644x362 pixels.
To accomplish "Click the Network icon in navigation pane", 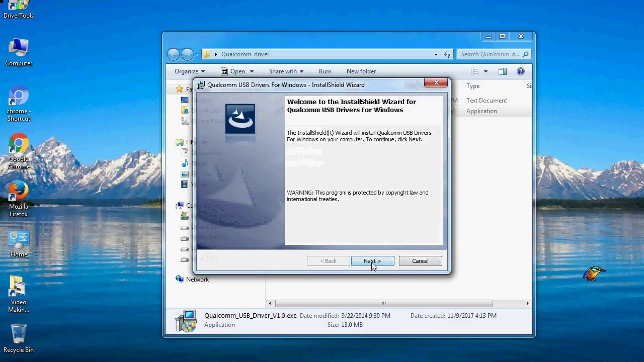I will pyautogui.click(x=180, y=279).
